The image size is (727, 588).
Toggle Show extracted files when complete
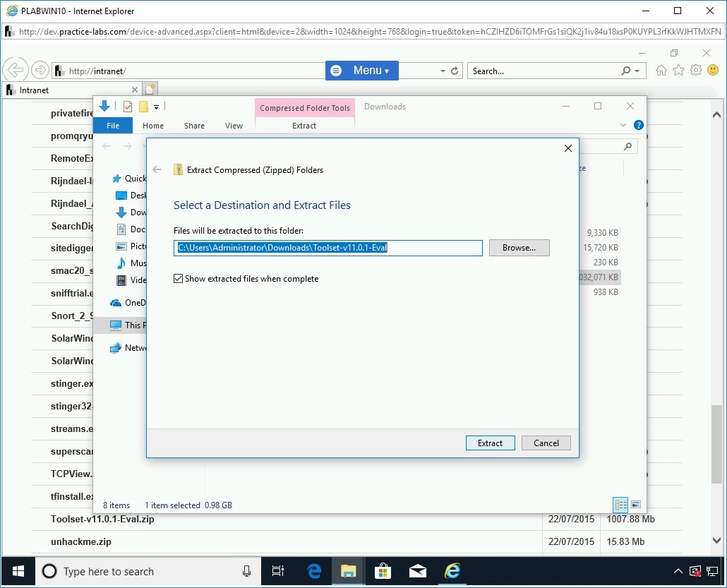pos(179,279)
